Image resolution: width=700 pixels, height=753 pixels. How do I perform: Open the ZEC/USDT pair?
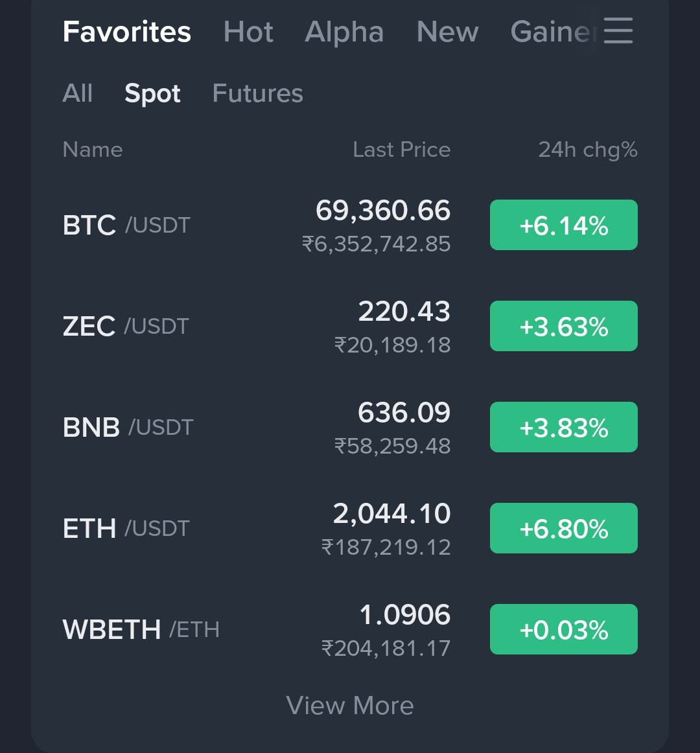coord(126,327)
